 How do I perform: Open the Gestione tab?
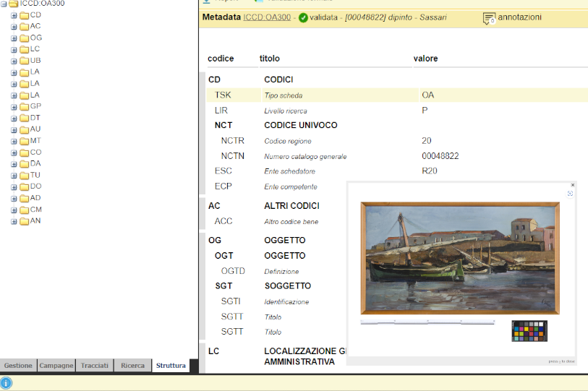click(18, 366)
